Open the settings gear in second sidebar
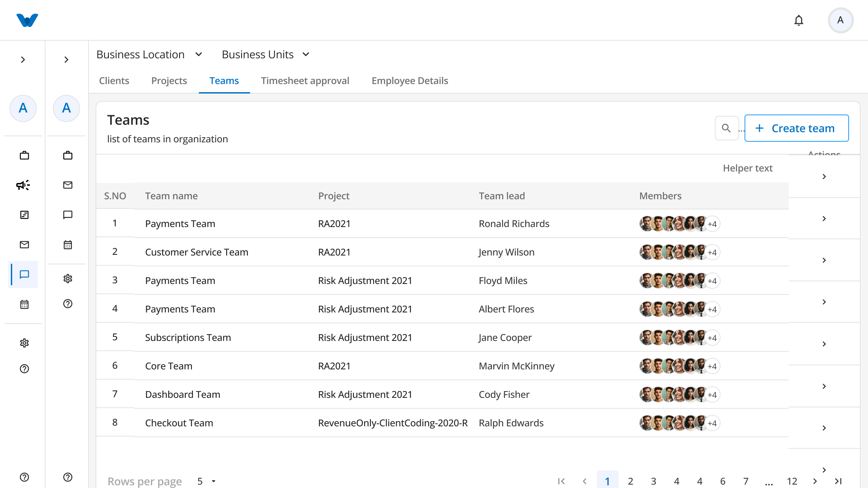The width and height of the screenshot is (868, 488). 68,279
